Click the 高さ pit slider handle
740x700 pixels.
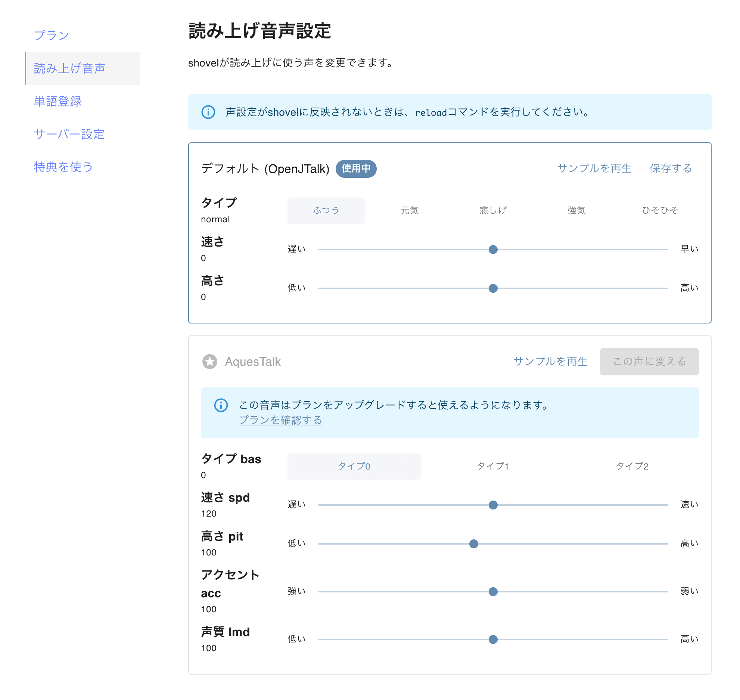tap(473, 544)
